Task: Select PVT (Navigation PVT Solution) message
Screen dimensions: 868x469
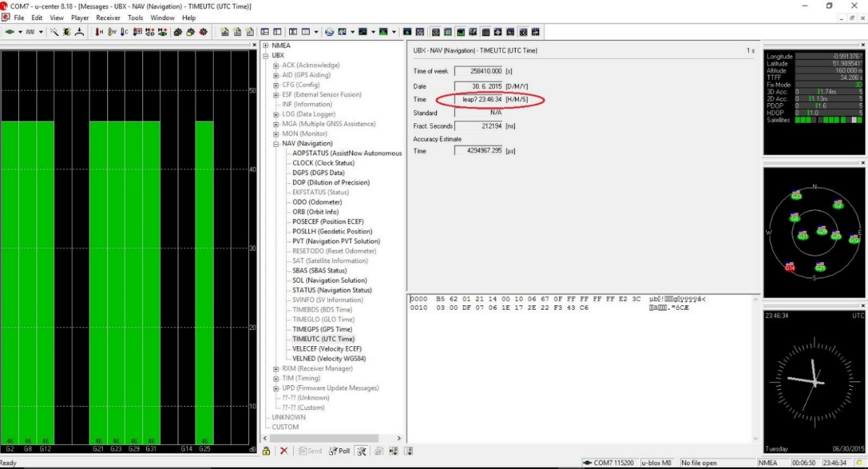Action: tap(336, 241)
